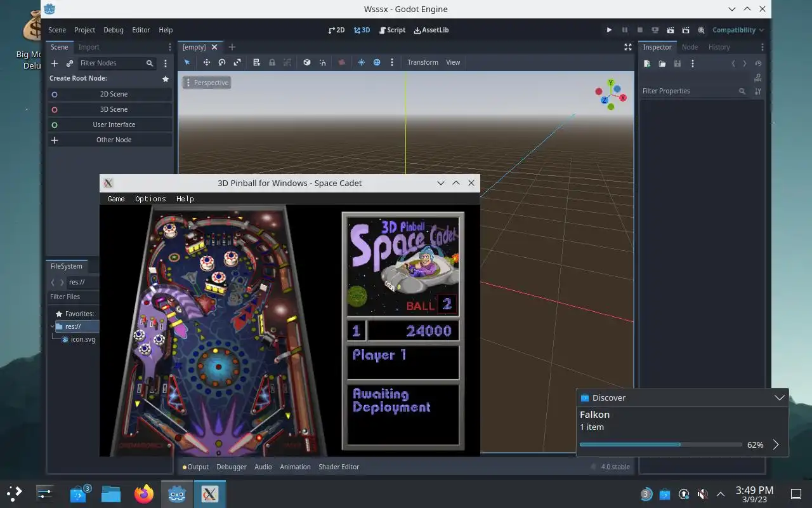Click the stop running project button
The height and width of the screenshot is (508, 812).
pyautogui.click(x=639, y=30)
